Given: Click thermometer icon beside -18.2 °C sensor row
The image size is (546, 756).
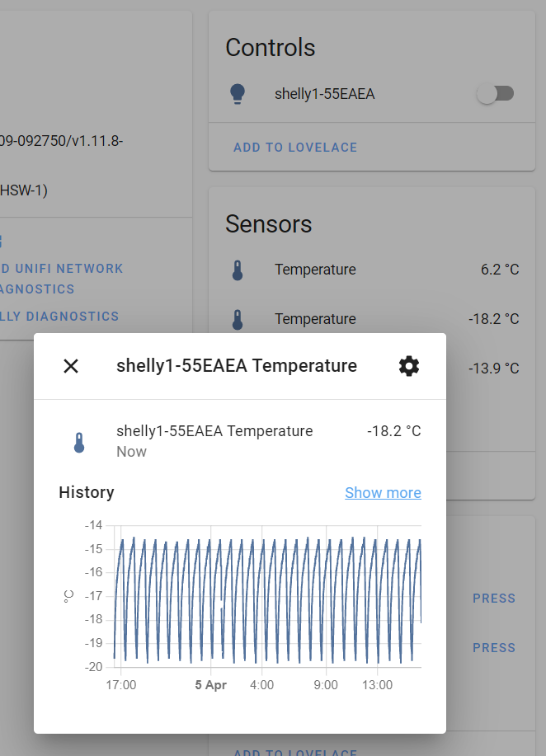Looking at the screenshot, I should [x=238, y=320].
